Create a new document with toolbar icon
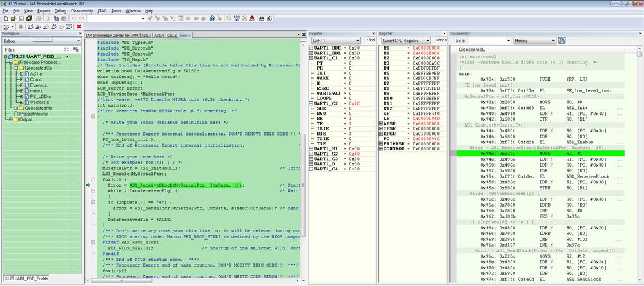The image size is (644, 286). point(6,19)
